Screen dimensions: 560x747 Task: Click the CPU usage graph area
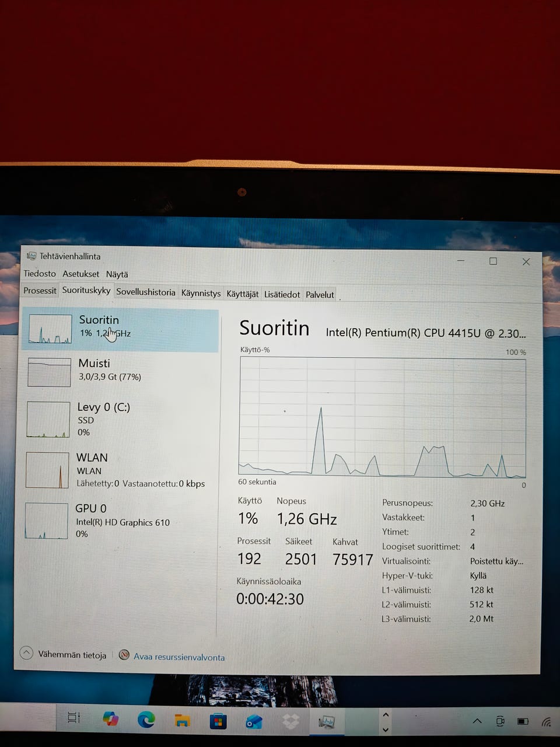(382, 417)
